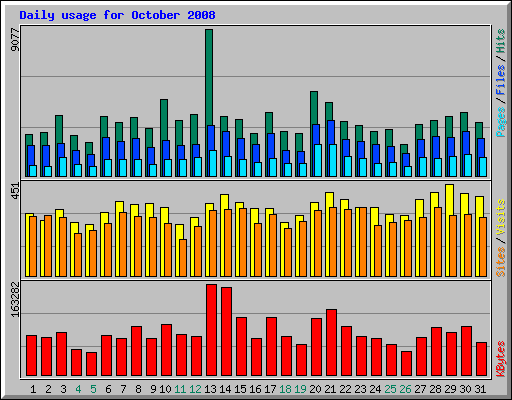Screen dimensions: 512x400
Task: Click day label 16 on the x-axis
Action: click(x=255, y=389)
